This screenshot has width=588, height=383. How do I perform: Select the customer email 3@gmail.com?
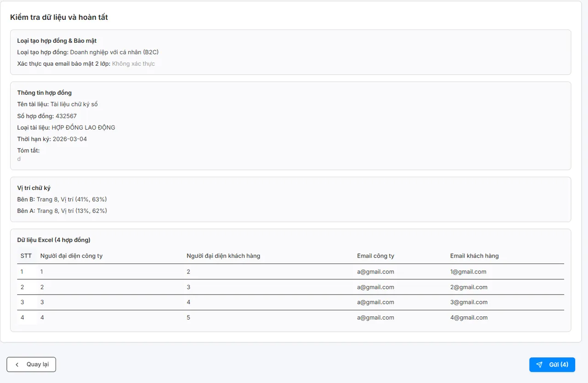click(469, 303)
